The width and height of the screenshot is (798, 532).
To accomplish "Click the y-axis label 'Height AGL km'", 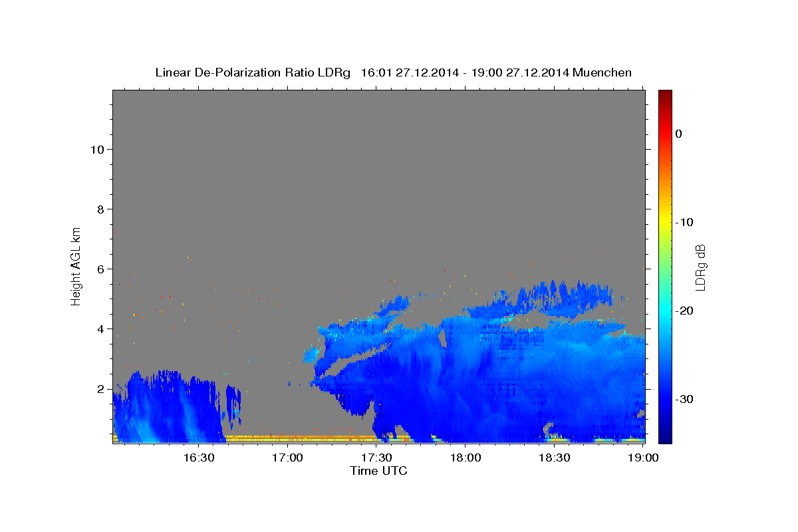I will tap(76, 265).
